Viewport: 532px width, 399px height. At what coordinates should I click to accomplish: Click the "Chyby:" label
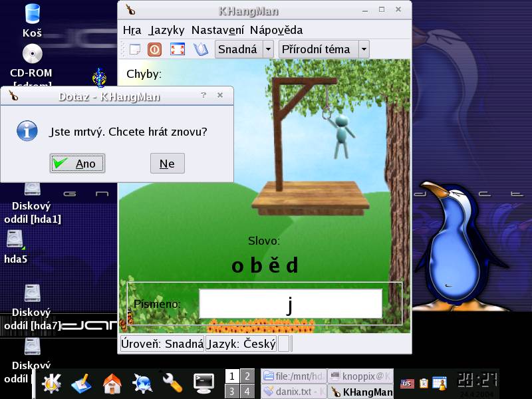[x=144, y=74]
